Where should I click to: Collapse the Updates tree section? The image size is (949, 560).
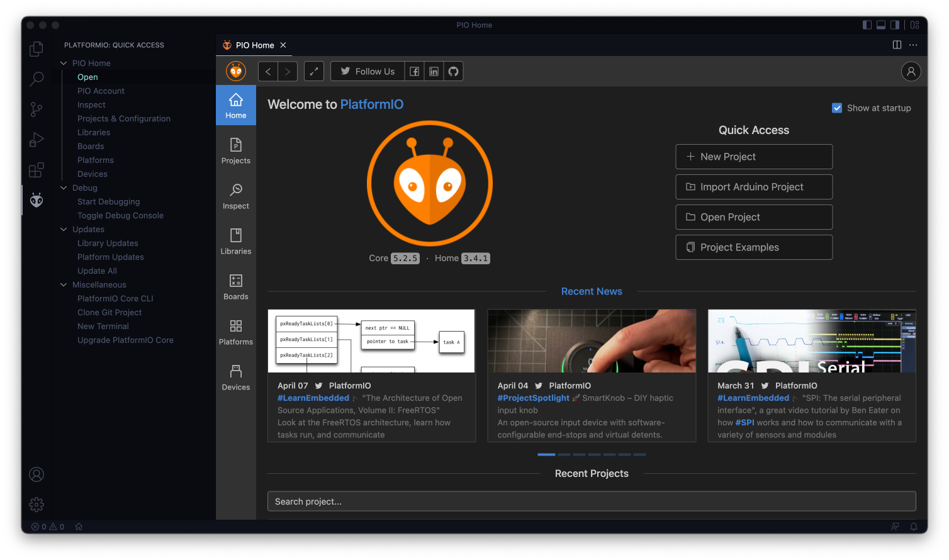[x=64, y=229]
